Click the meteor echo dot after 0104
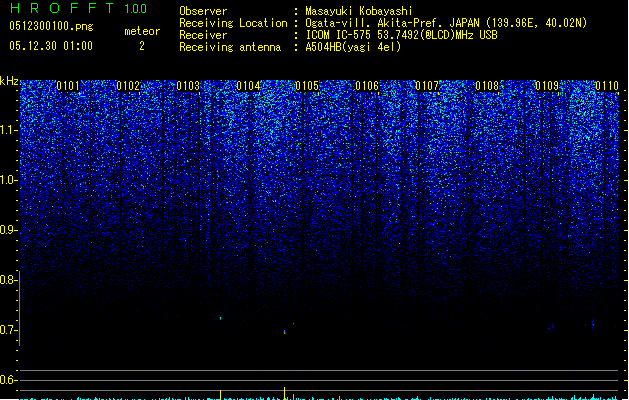 point(221,319)
